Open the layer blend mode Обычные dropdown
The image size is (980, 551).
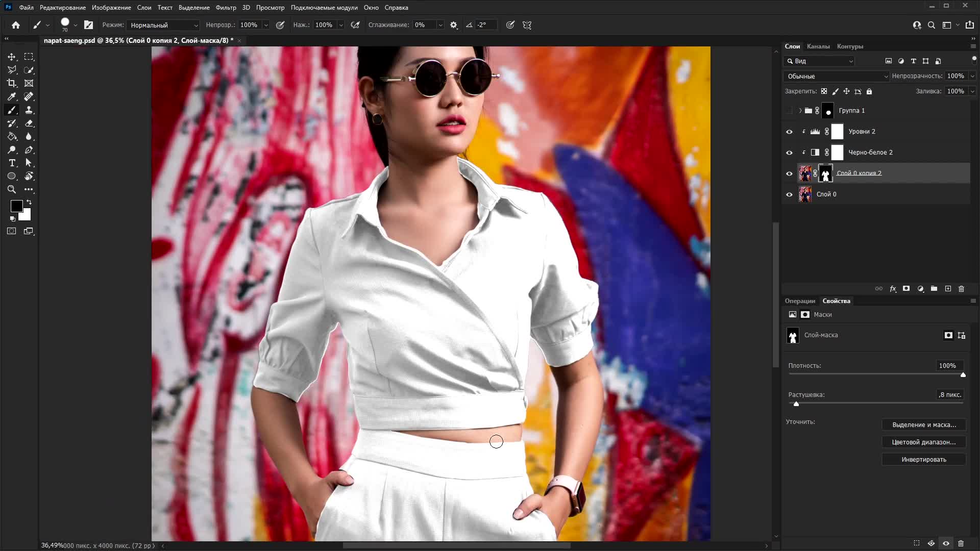(837, 76)
